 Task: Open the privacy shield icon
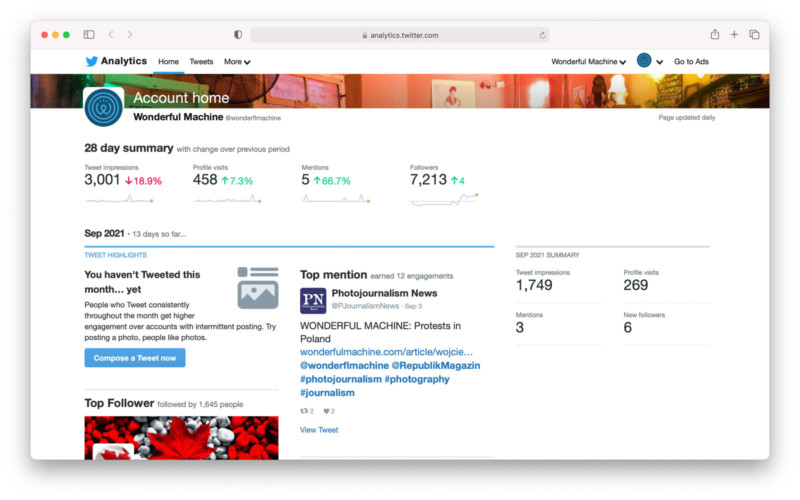click(x=238, y=35)
